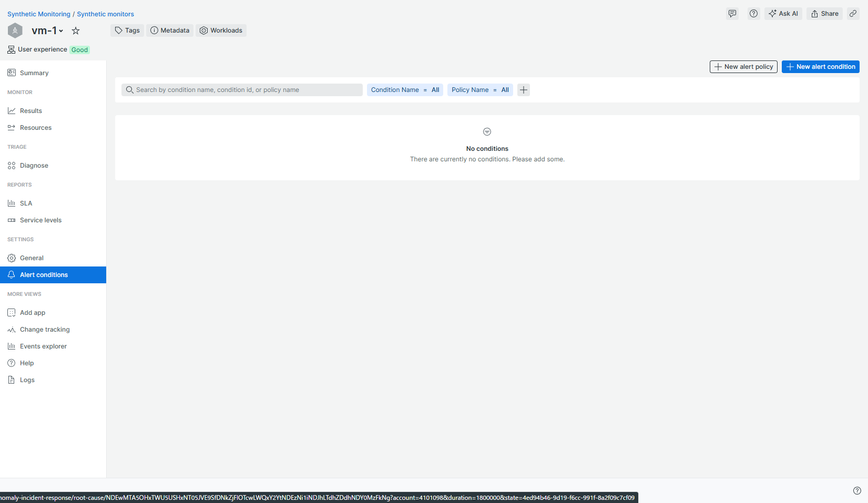Open the help question-mark icon in the header

click(x=753, y=14)
